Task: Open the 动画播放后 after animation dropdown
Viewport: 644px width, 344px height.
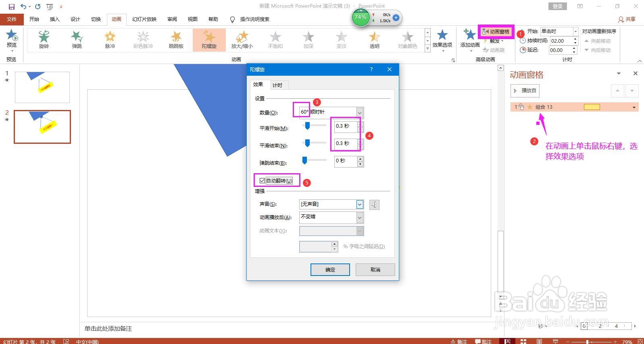Action: coord(360,218)
